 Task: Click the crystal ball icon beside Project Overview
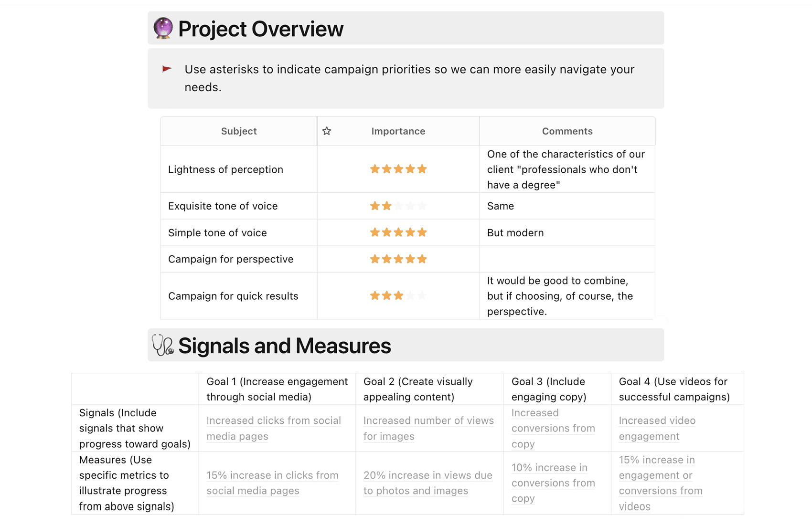pos(163,28)
